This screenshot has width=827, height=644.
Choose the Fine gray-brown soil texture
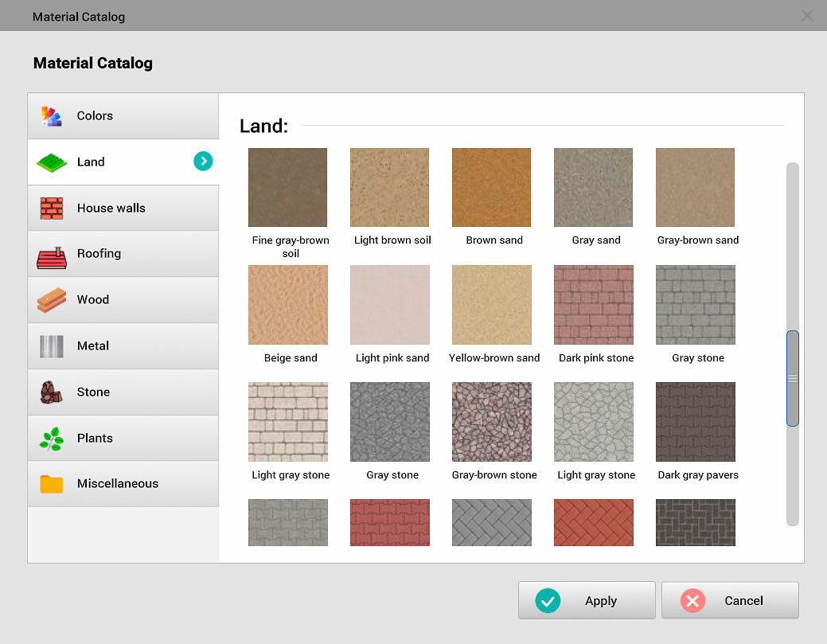[x=287, y=188]
